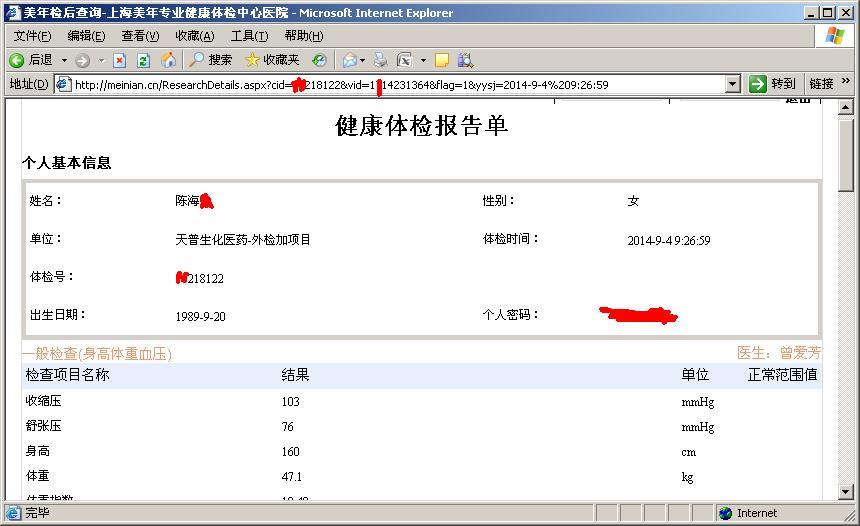This screenshot has width=860, height=526.
Task: Click the 结果 column header
Action: pyautogui.click(x=295, y=375)
